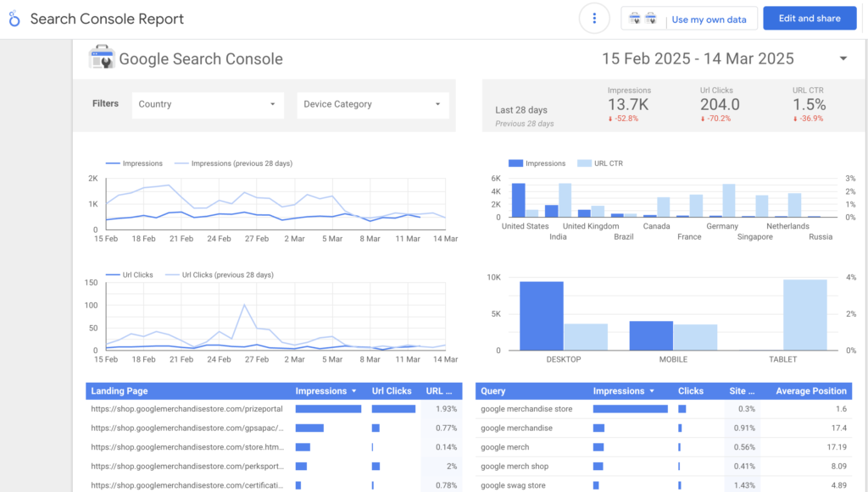Open the three-dot more options menu
868x492 pixels.
coord(594,19)
